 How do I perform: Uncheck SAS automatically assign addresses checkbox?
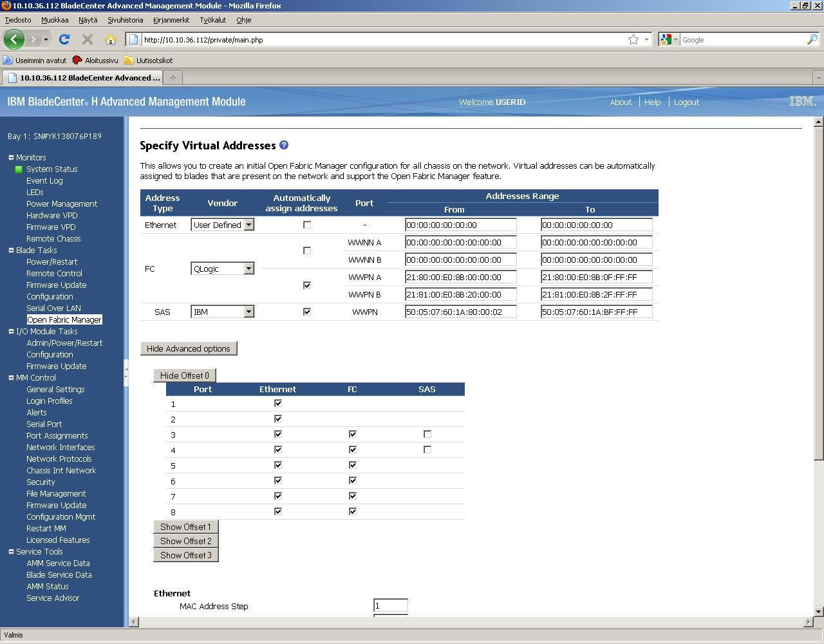click(307, 311)
